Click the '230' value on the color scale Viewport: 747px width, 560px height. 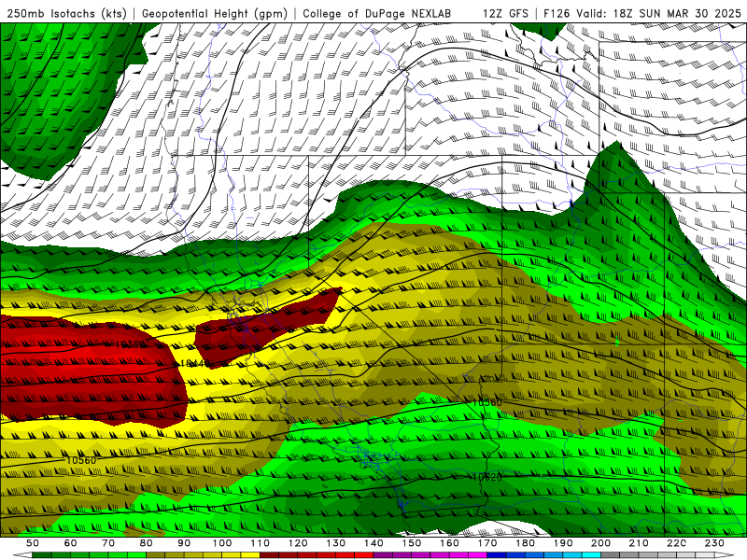(x=714, y=543)
